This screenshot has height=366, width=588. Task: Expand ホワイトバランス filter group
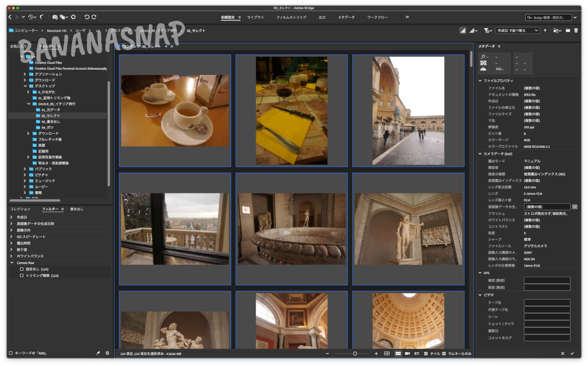11,256
